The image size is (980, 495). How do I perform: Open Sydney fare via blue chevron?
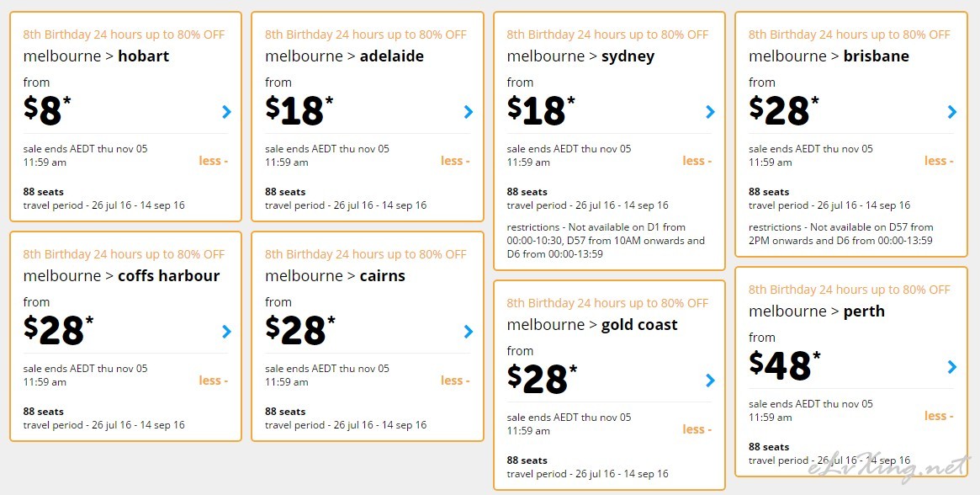click(710, 112)
